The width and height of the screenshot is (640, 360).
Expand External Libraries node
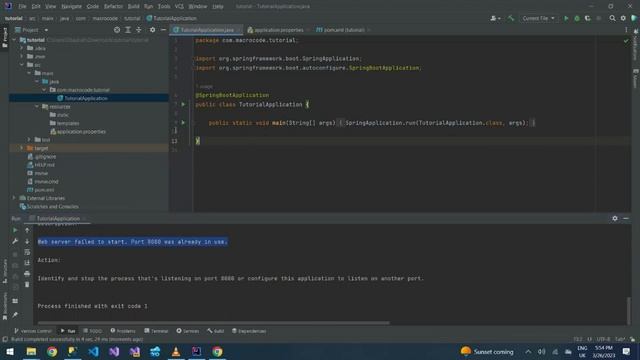coord(14,198)
